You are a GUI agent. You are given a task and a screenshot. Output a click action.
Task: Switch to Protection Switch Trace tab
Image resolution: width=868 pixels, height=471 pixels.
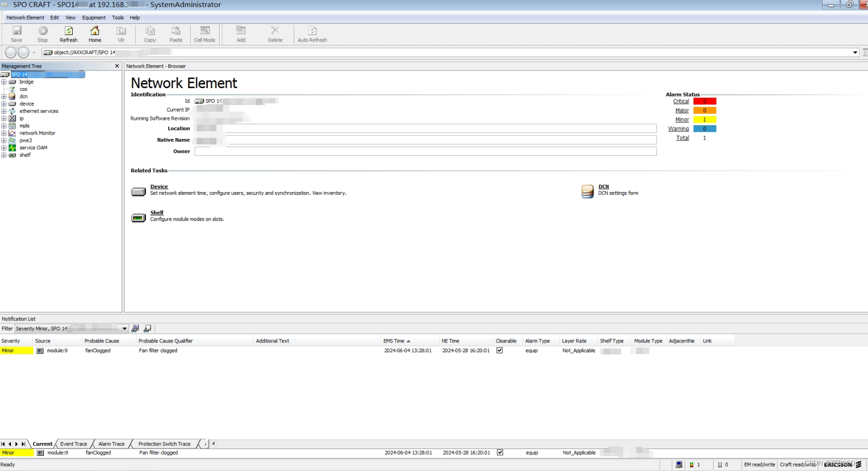point(165,444)
